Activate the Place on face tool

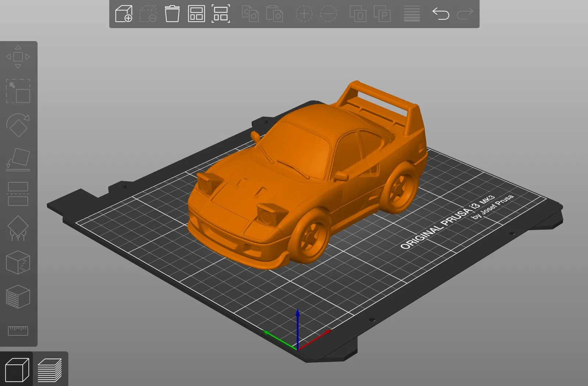pos(18,159)
